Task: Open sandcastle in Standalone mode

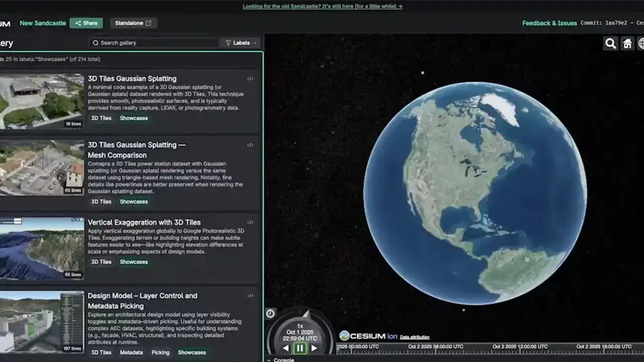Action: click(x=133, y=23)
